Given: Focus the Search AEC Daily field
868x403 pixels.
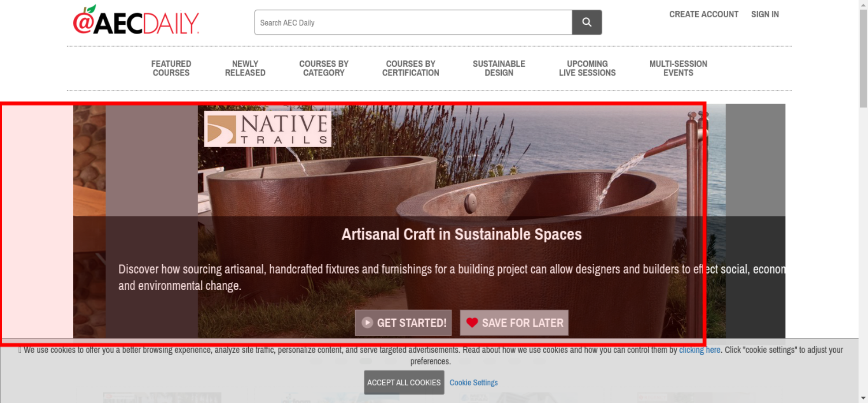Looking at the screenshot, I should tap(413, 22).
